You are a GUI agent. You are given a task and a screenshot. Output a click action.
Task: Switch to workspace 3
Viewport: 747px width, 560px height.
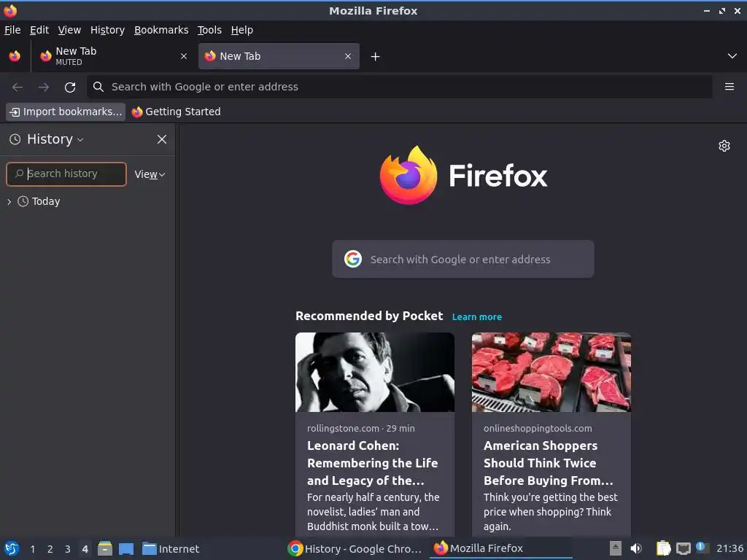tap(68, 549)
